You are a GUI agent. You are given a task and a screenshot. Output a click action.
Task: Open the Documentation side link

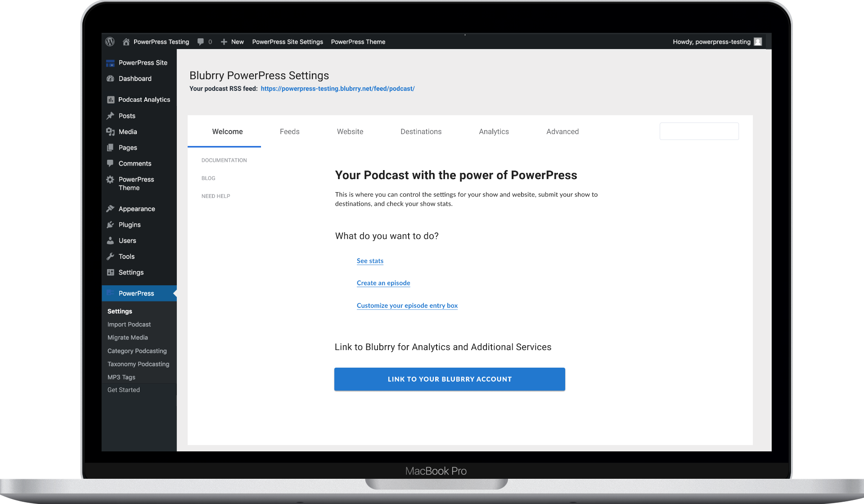click(x=224, y=160)
